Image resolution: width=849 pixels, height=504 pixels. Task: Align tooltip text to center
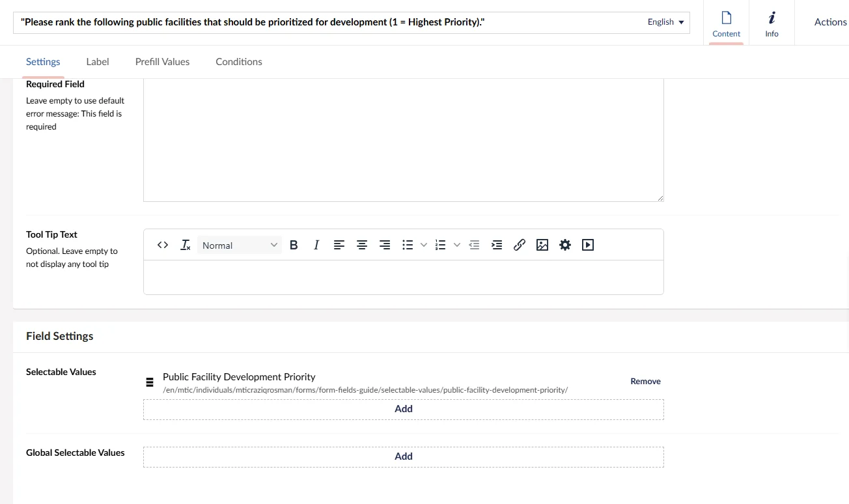(362, 245)
